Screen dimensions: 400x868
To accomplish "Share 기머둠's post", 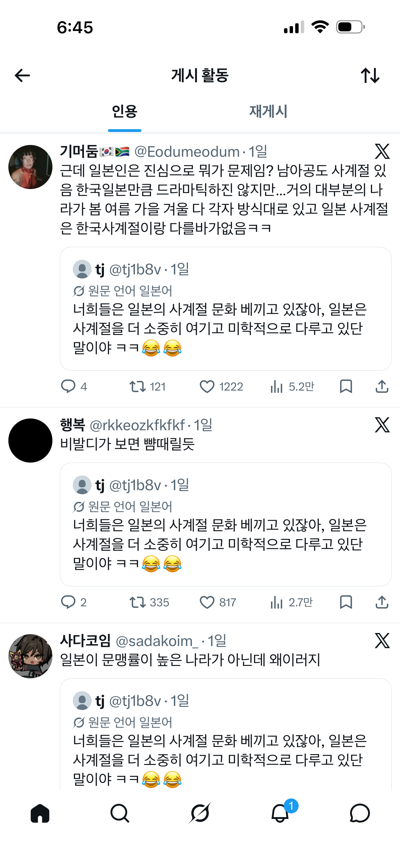I will point(382,387).
